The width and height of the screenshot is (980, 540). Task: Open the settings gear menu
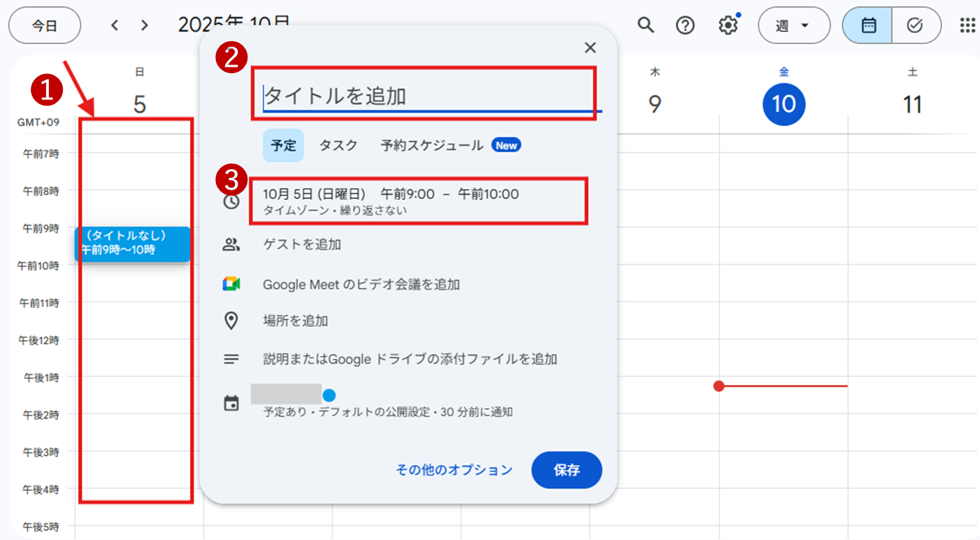point(728,25)
